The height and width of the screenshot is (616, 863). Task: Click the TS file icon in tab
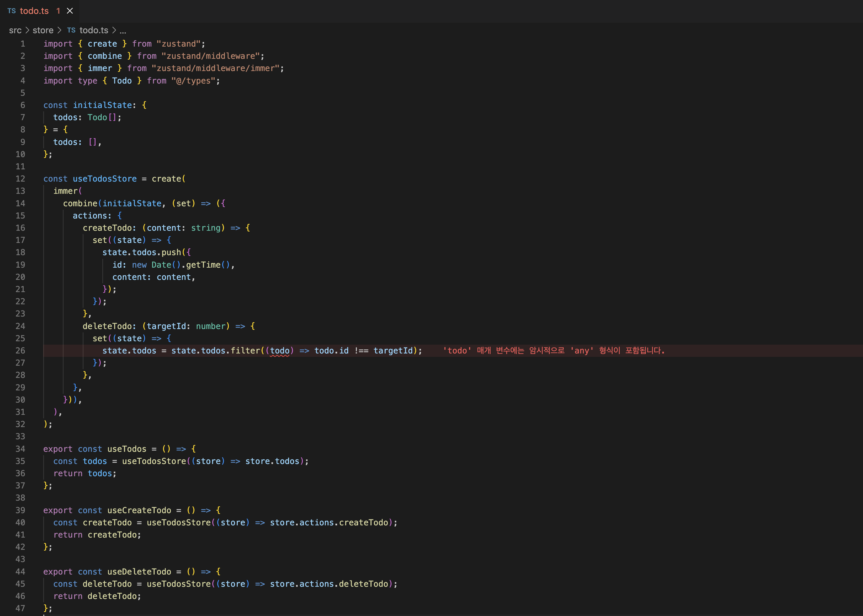tap(12, 11)
